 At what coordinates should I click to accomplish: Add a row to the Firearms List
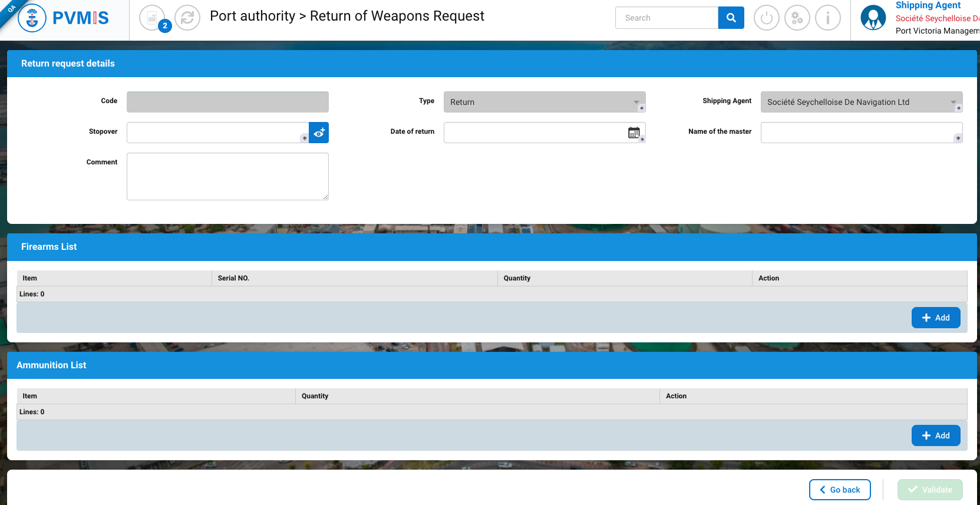[x=935, y=318]
